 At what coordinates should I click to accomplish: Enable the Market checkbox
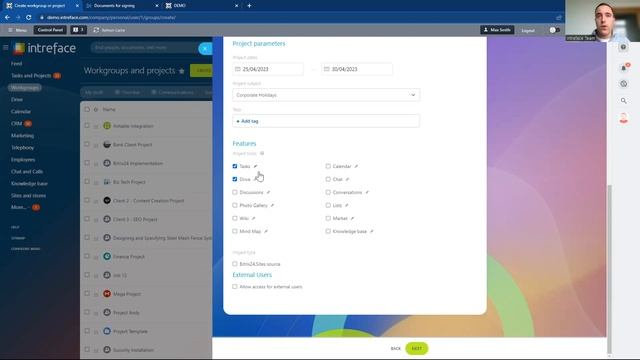(x=328, y=218)
